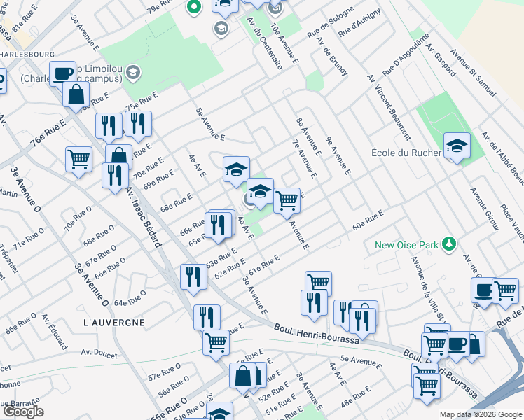Click the 60e Rue E street label
This screenshot has width=524, height=420.
pyautogui.click(x=368, y=220)
